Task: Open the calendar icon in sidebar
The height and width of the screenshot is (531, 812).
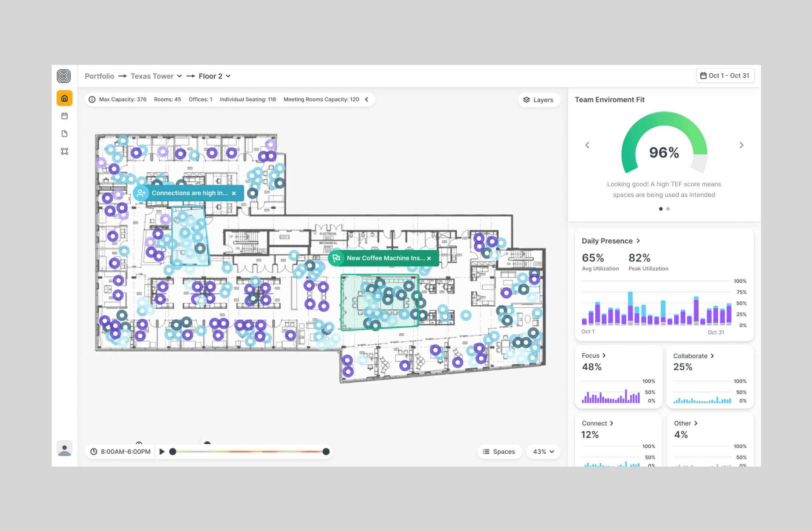Action: click(x=64, y=116)
